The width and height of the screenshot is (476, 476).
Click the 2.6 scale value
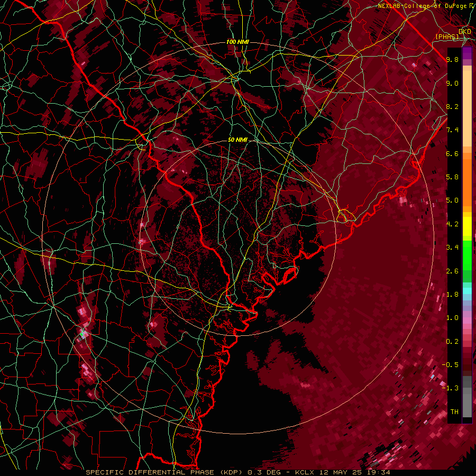[452, 271]
